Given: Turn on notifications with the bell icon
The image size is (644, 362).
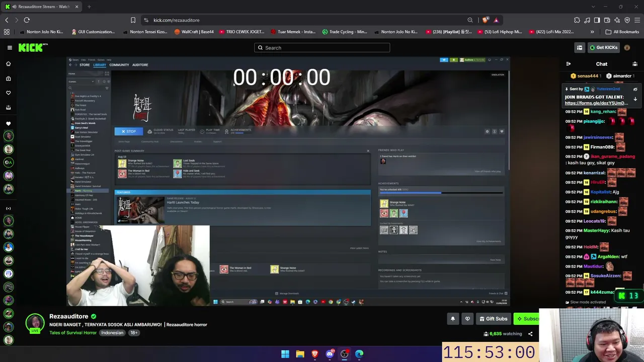Looking at the screenshot, I should pos(452,319).
